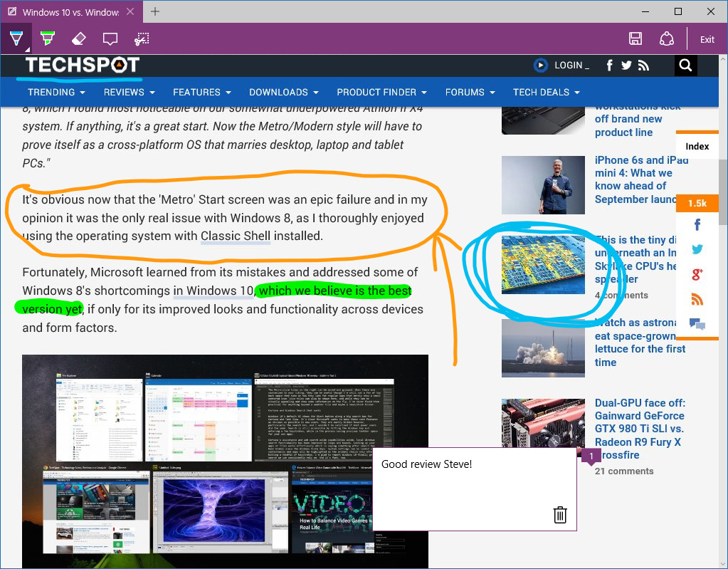The height and width of the screenshot is (569, 728).
Task: Open RSS icon in side share bar
Action: point(697,300)
